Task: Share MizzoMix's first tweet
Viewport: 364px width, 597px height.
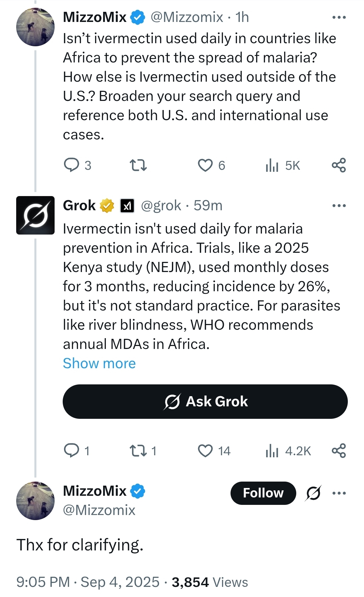Action: (x=339, y=165)
